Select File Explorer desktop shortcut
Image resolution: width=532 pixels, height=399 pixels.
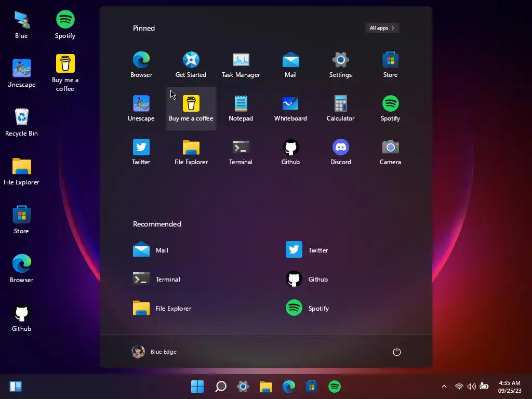(x=21, y=171)
